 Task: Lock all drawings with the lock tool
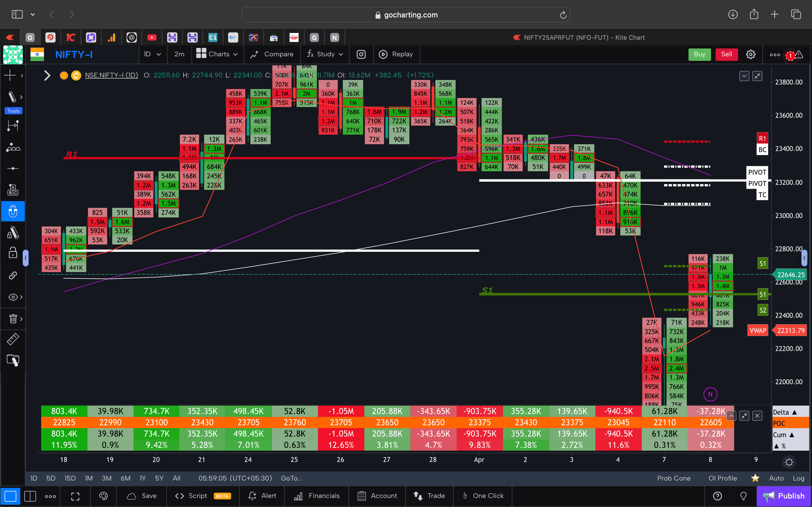13,253
